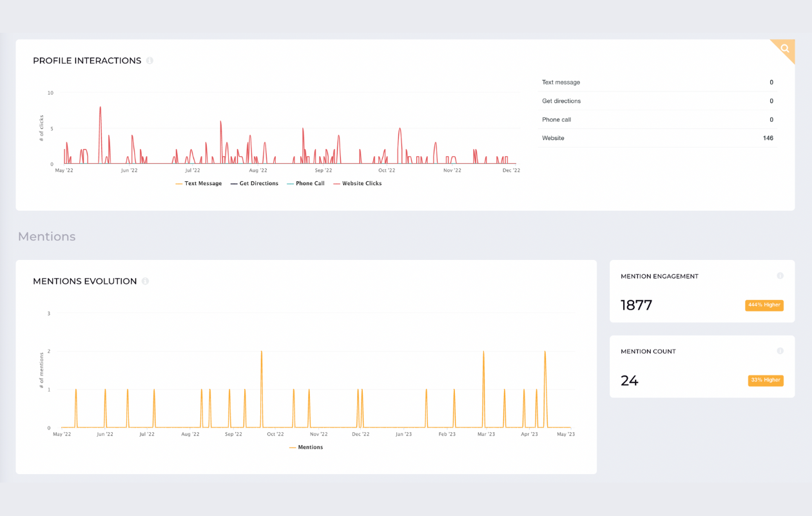Click the Mention Engagement value 1877
Viewport: 812px width, 516px height.
tap(636, 306)
